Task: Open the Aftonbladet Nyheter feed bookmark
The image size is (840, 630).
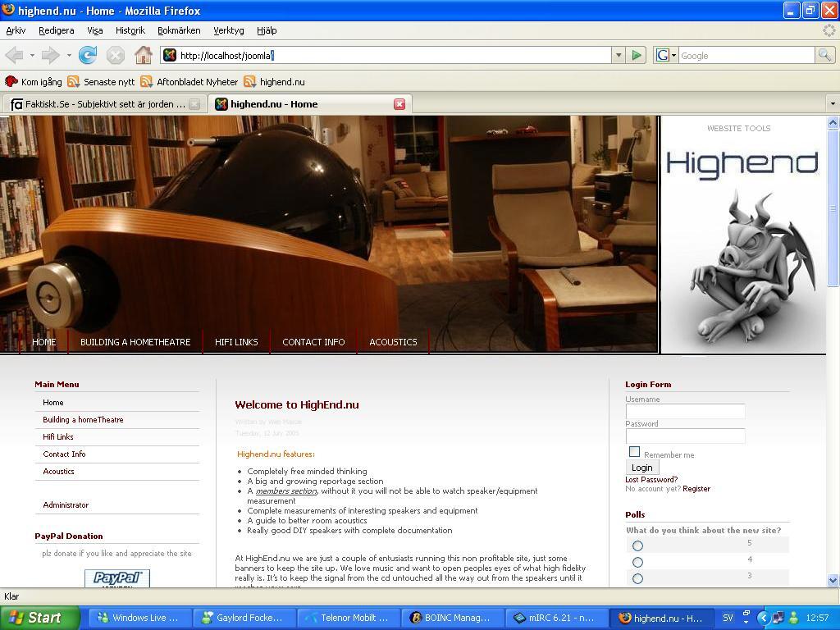Action: coord(189,82)
